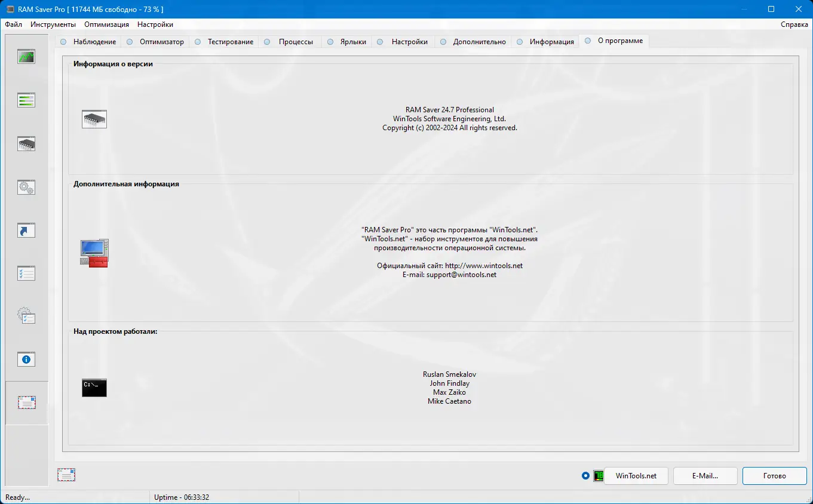
Task: Select the checklist settings sidebar icon
Action: [x=26, y=273]
